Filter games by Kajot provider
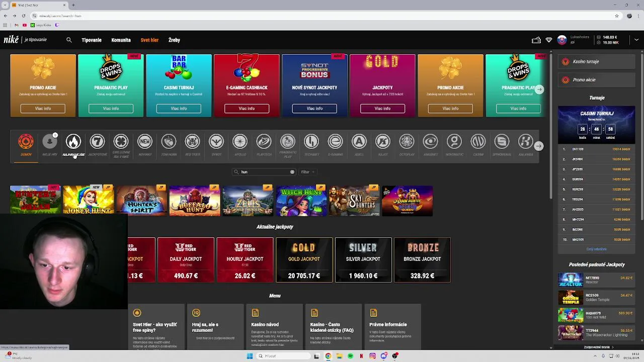The image size is (644, 362). point(383,145)
